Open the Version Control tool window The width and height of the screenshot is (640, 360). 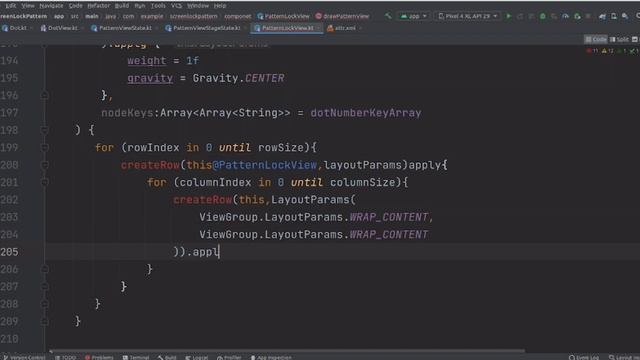pos(24,357)
